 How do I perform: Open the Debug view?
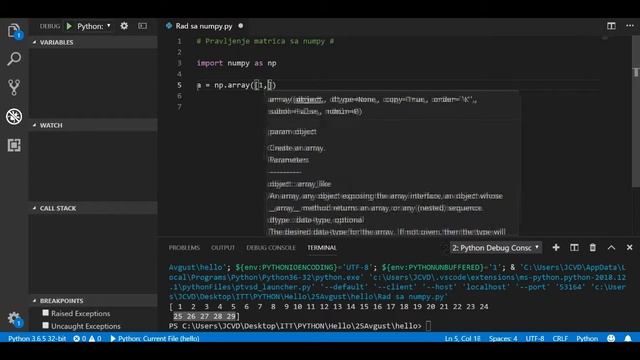(x=14, y=116)
